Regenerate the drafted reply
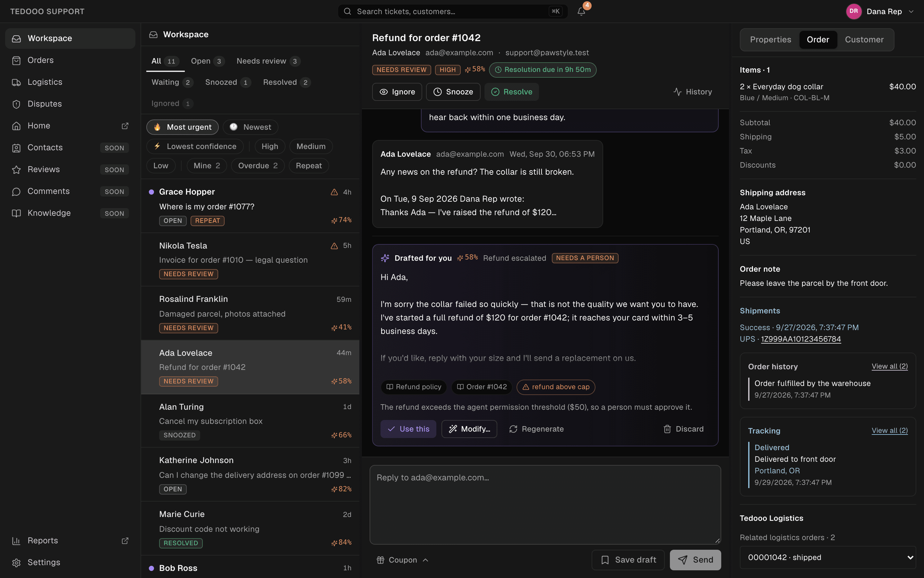 536,429
